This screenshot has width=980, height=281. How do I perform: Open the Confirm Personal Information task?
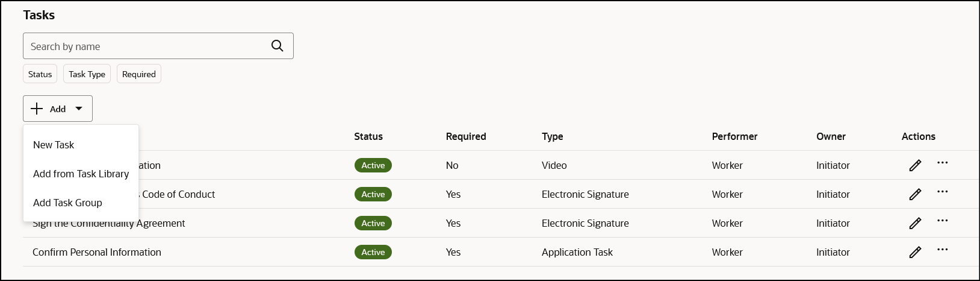(x=97, y=252)
